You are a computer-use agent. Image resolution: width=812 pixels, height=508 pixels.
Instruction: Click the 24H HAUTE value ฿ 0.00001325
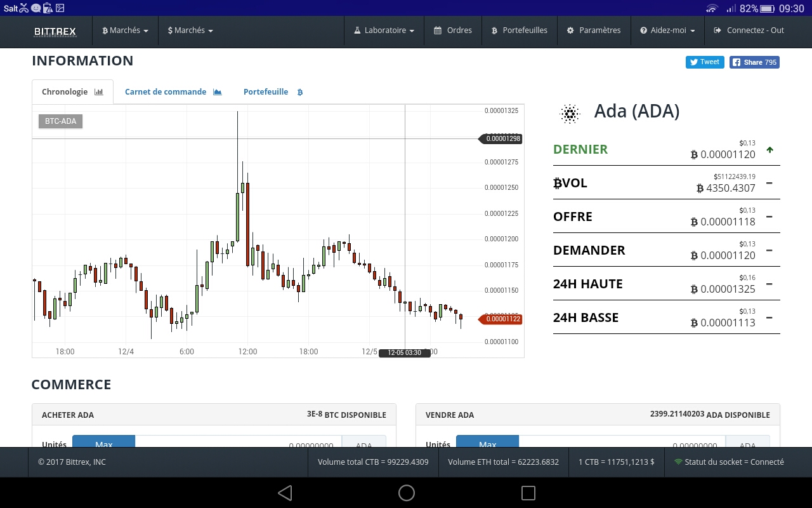[723, 289]
